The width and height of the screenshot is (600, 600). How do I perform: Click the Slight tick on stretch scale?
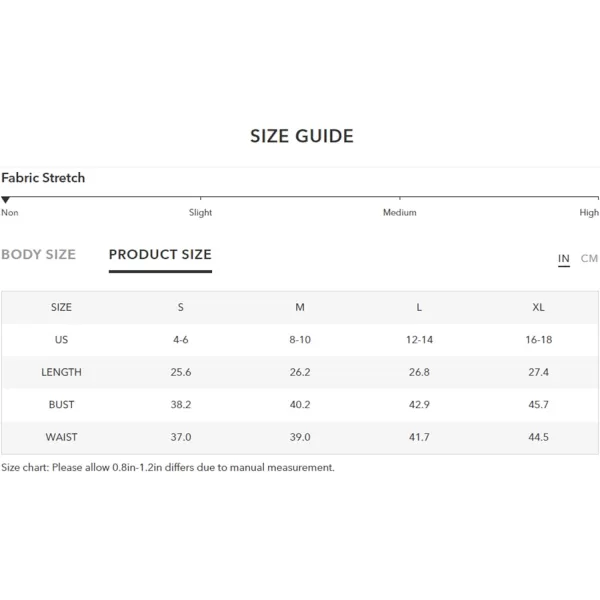[200, 198]
